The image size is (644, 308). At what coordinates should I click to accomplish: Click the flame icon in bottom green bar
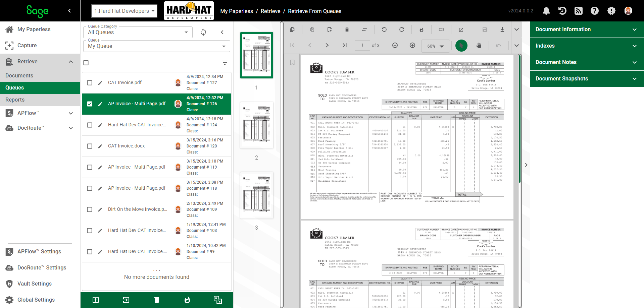187,300
